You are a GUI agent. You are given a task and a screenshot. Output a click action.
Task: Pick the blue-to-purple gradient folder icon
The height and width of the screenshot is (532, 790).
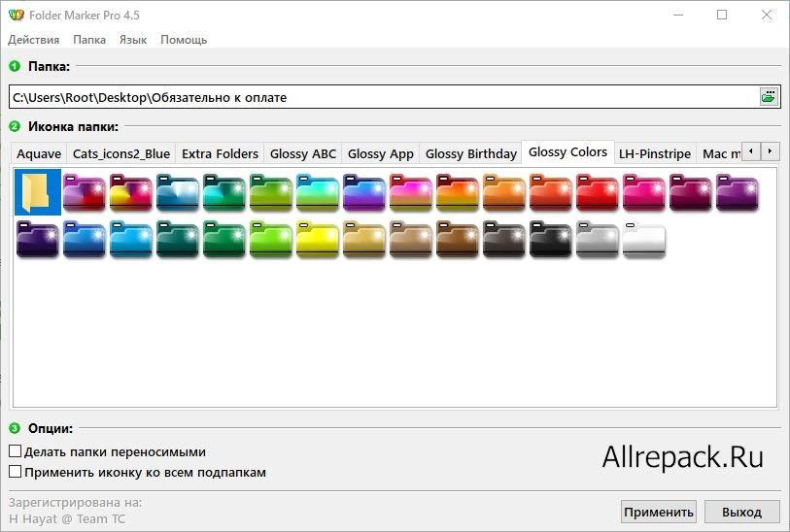tap(363, 192)
